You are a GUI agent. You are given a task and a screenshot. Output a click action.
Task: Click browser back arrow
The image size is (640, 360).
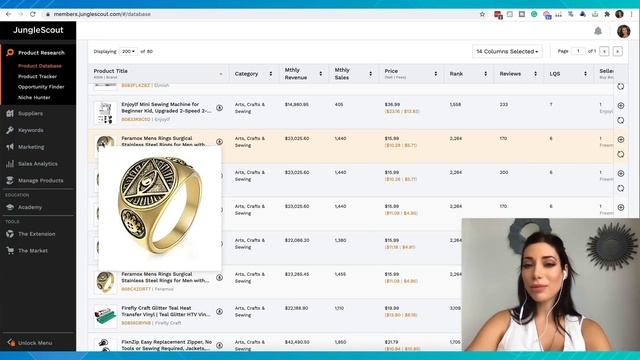8,14
